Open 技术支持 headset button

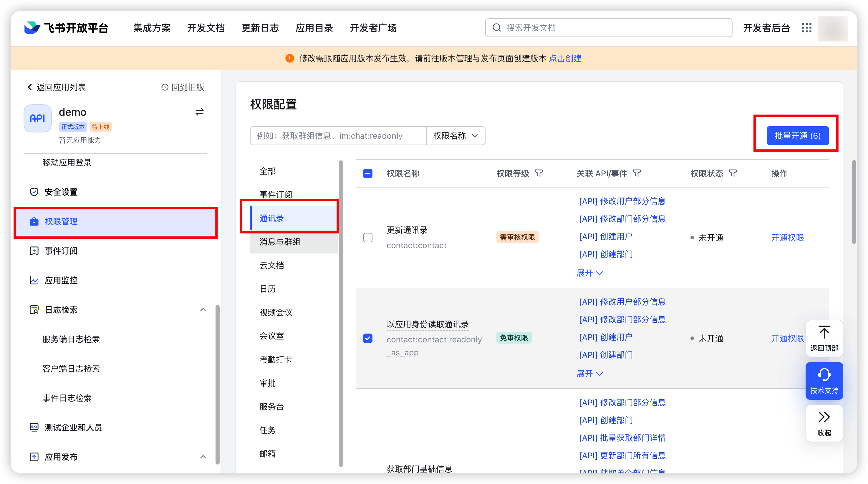point(824,381)
